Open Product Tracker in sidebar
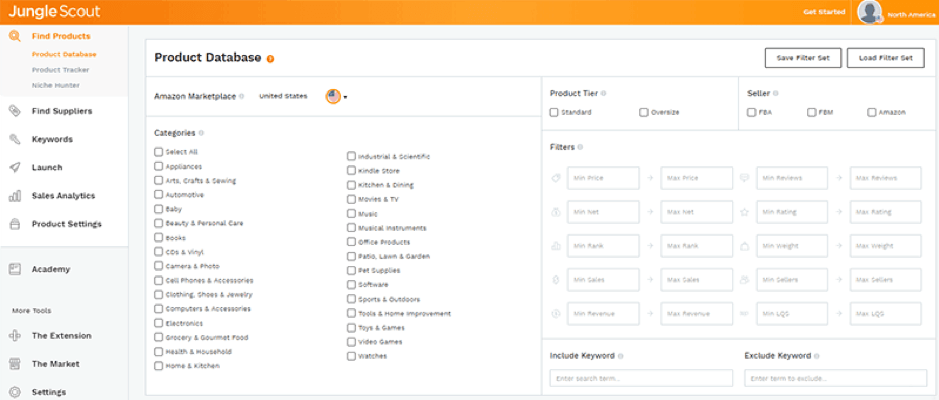The image size is (939, 400). 60,70
